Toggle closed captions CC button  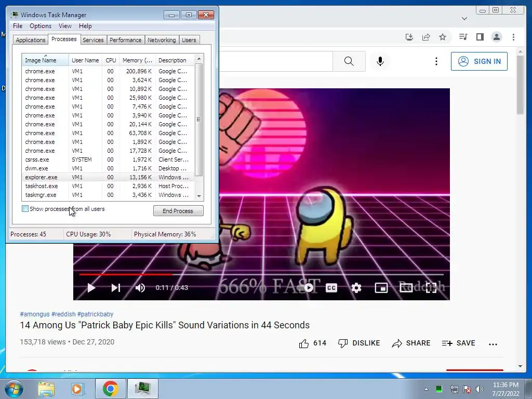331,288
